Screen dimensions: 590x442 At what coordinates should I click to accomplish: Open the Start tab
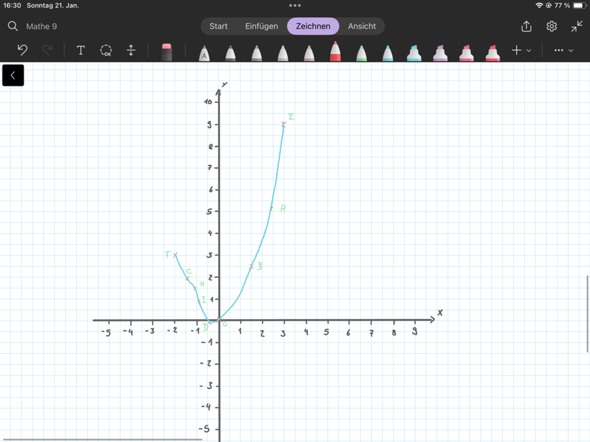click(x=218, y=26)
